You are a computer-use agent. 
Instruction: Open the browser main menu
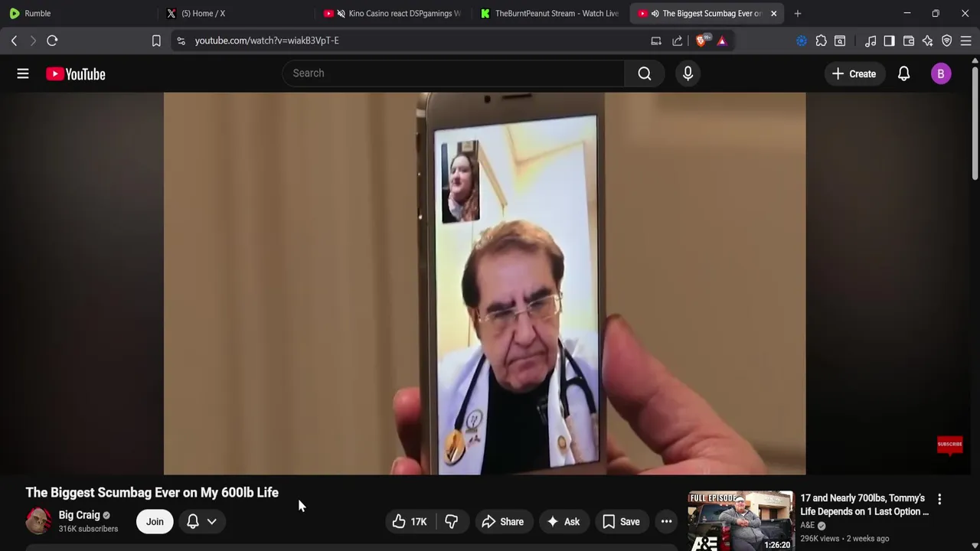966,41
